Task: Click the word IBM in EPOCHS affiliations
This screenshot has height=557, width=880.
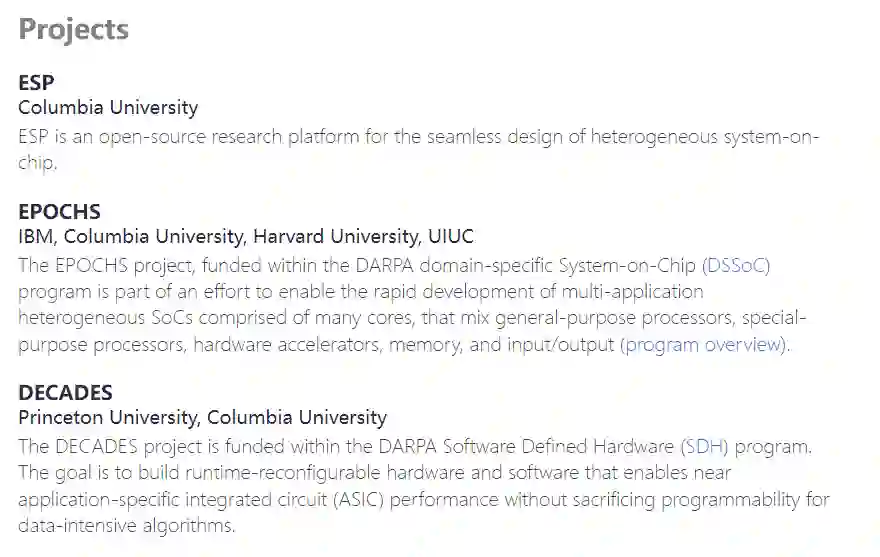Action: pyautogui.click(x=35, y=237)
